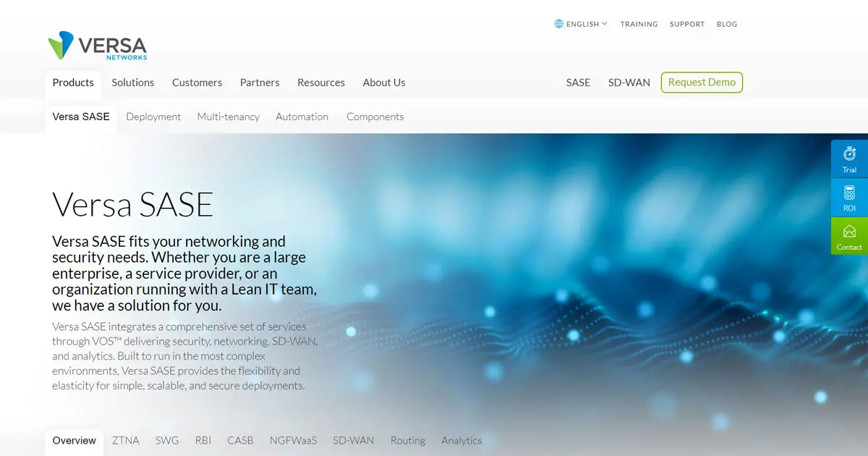Select the CASB tab
868x456 pixels.
(240, 440)
